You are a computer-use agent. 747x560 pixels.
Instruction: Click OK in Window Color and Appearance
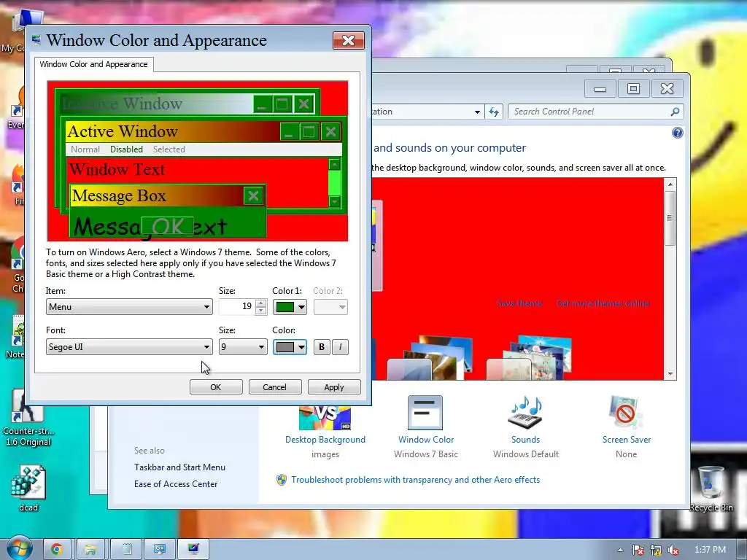point(216,387)
